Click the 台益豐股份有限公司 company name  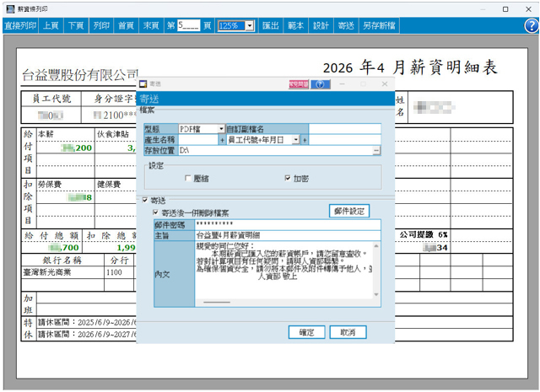pyautogui.click(x=80, y=75)
